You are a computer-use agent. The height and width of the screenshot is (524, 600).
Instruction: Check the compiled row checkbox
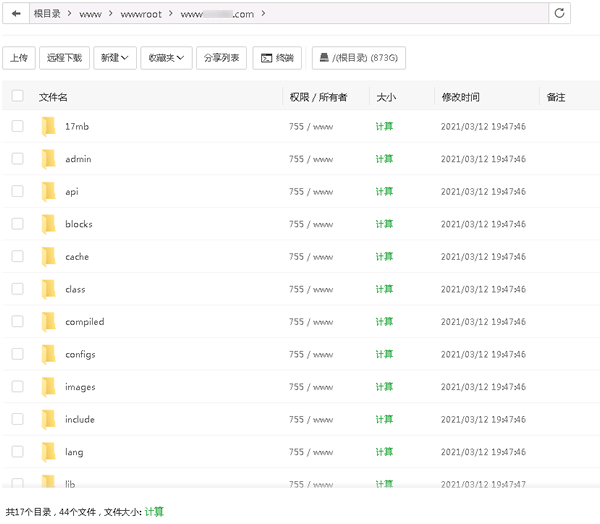click(17, 321)
